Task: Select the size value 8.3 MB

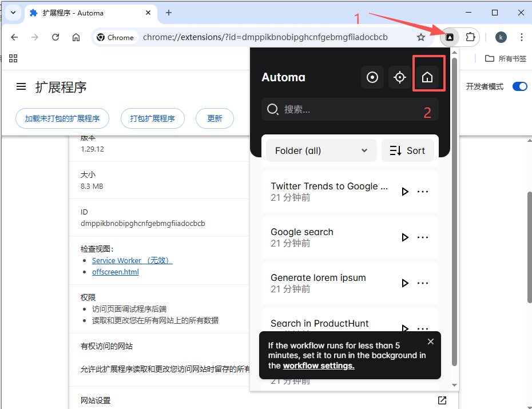Action: coord(92,186)
